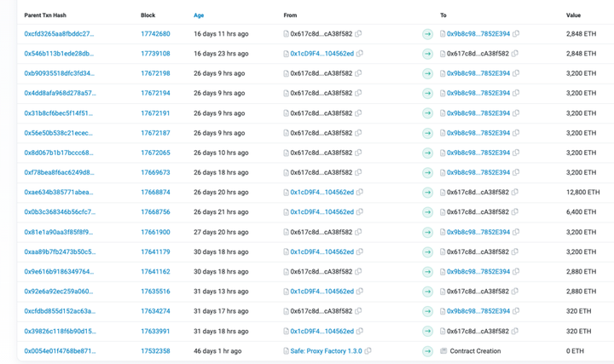Open transaction 0x81e1a90aa3f85f8f9...
The image size is (614, 364).
[59, 232]
